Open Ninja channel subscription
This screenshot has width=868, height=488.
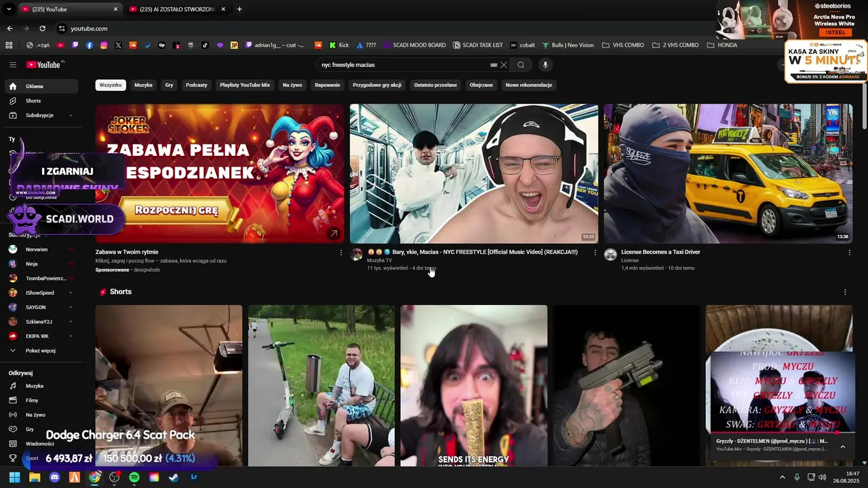click(41, 264)
